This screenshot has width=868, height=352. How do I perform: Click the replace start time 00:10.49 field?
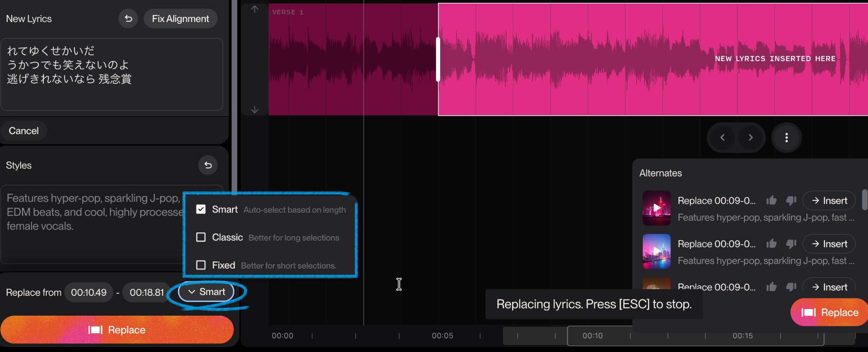click(88, 293)
